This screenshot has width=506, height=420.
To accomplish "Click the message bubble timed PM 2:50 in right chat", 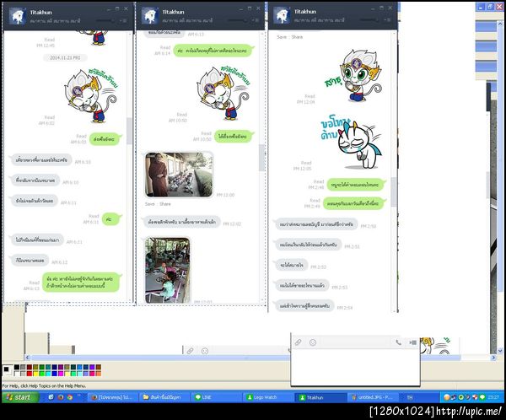I will 316,224.
